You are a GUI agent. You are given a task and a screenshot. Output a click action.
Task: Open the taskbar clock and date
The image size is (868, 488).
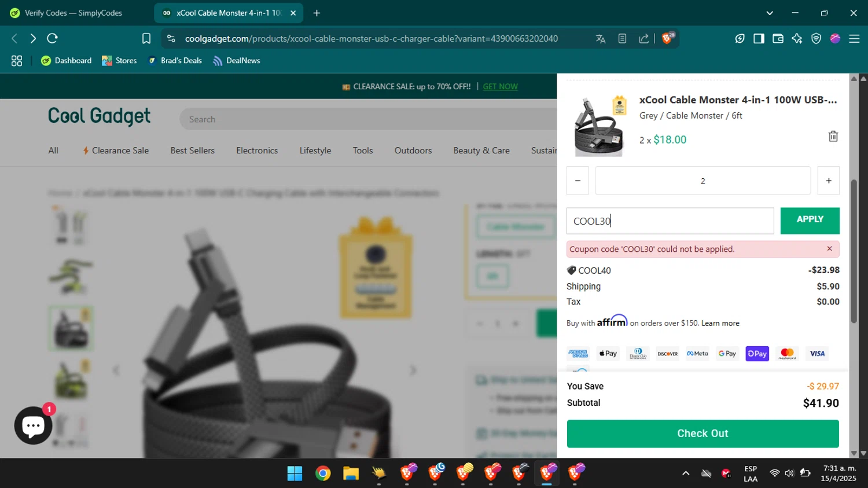(838, 474)
